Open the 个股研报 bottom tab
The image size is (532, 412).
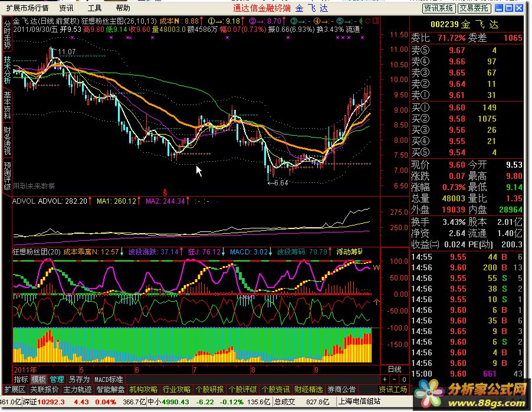point(209,389)
